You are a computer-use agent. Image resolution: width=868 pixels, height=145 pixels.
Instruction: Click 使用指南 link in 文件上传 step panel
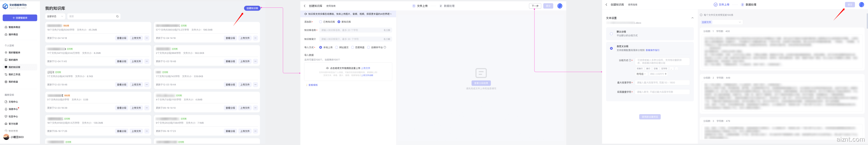pyautogui.click(x=331, y=6)
